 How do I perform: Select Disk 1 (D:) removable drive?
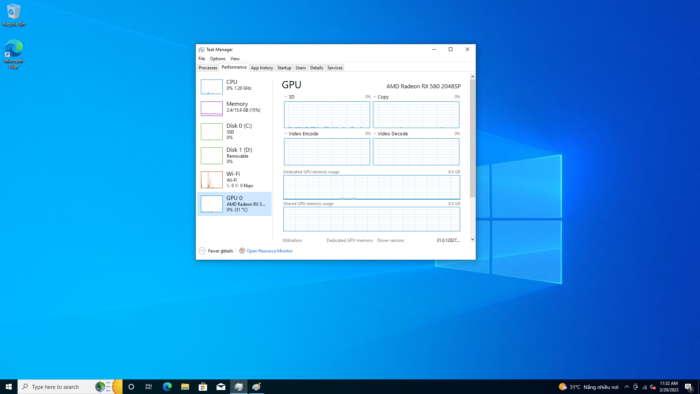tap(234, 156)
